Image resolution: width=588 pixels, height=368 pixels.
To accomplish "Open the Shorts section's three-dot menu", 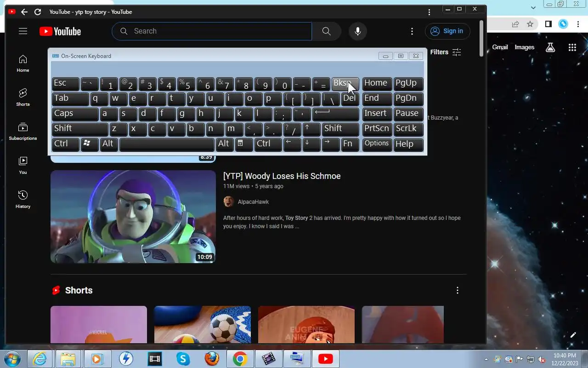I will pyautogui.click(x=457, y=290).
